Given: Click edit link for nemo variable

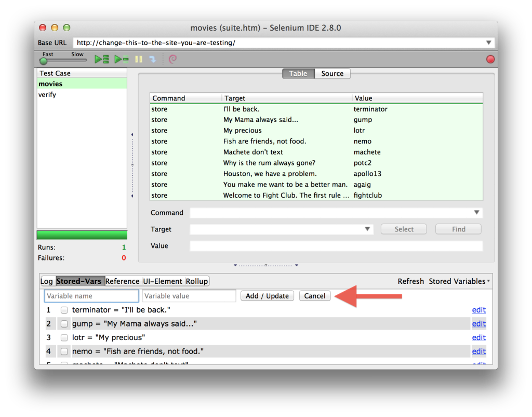Looking at the screenshot, I should pyautogui.click(x=478, y=351).
